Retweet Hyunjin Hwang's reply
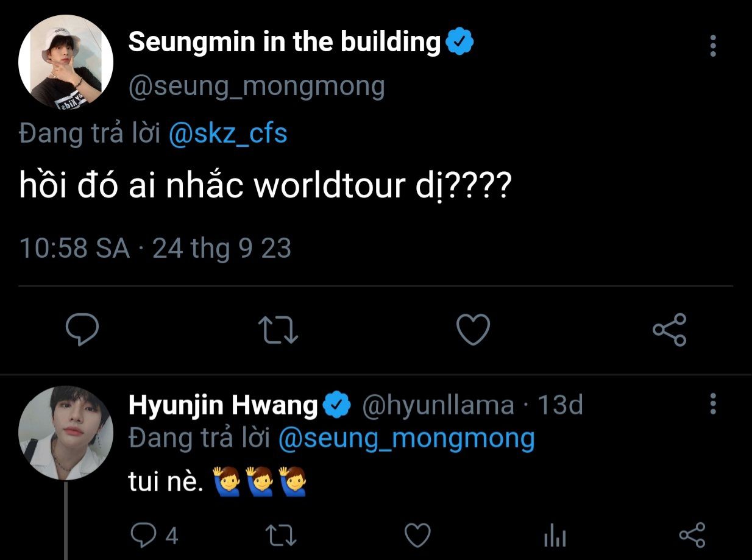Screen dimensions: 752x560 (282, 536)
